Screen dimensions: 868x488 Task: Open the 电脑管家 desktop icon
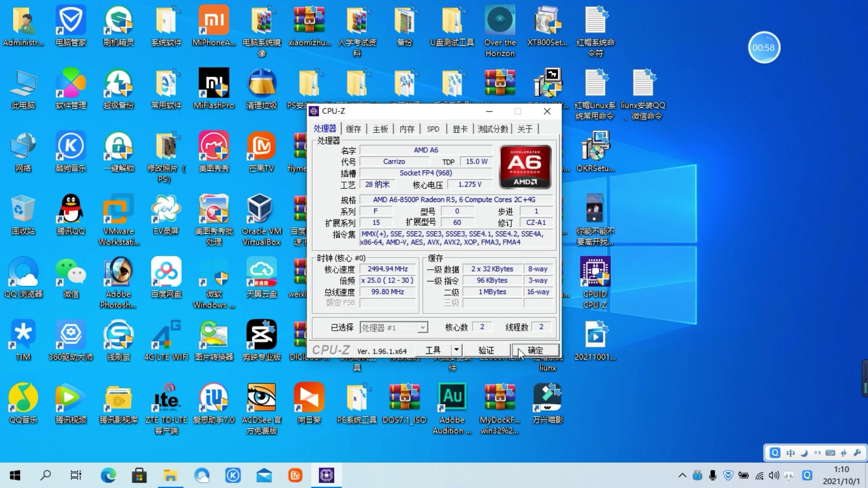coord(71,26)
